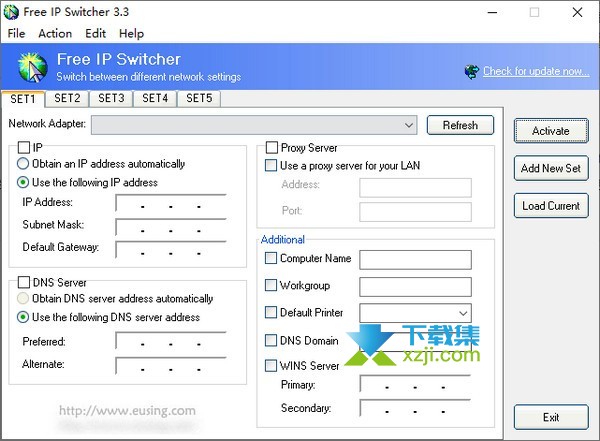Click the Workgroup text field
This screenshot has width=600, height=441.
[x=416, y=287]
